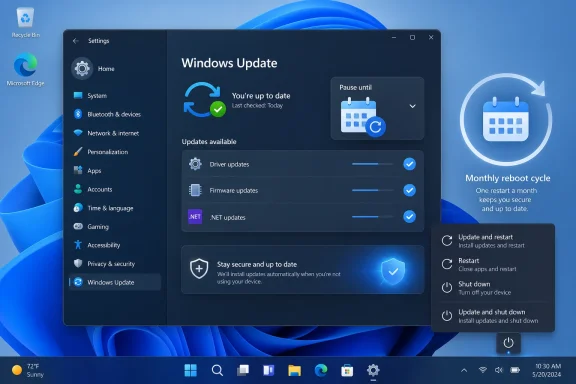This screenshot has width=576, height=384.
Task: Choose Update and shut down option
Action: pos(492,316)
